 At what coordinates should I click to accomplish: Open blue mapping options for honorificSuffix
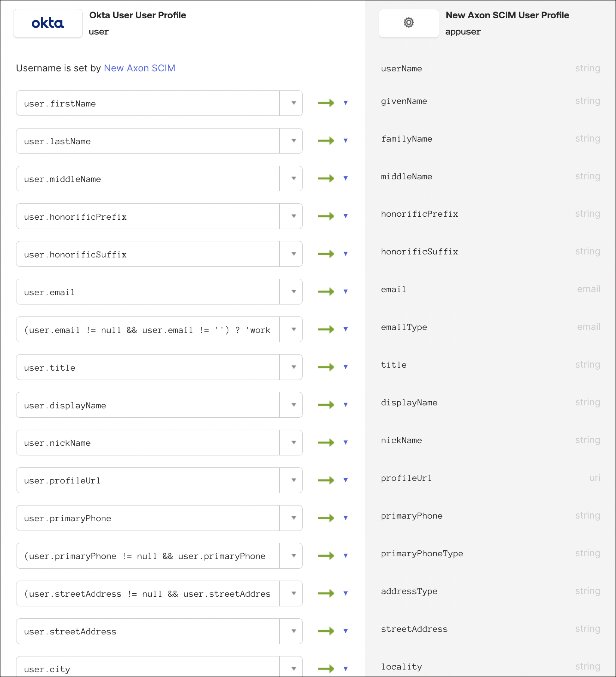pos(346,254)
